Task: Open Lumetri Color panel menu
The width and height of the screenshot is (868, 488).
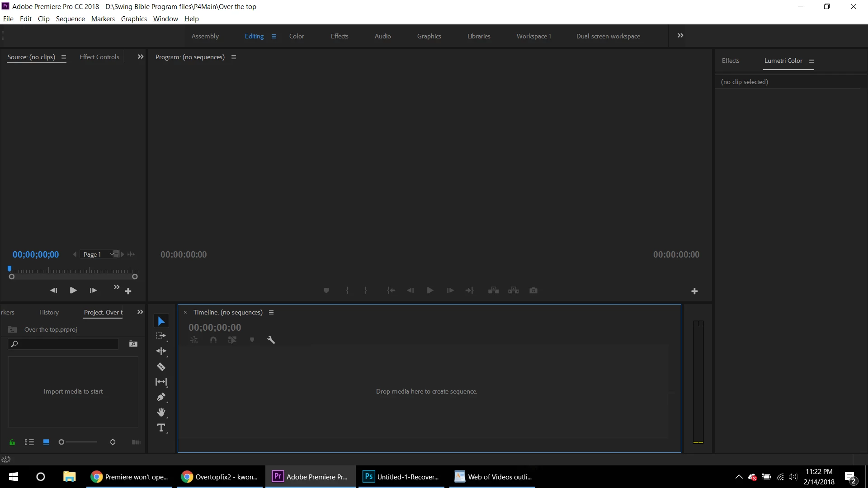Action: tap(811, 61)
